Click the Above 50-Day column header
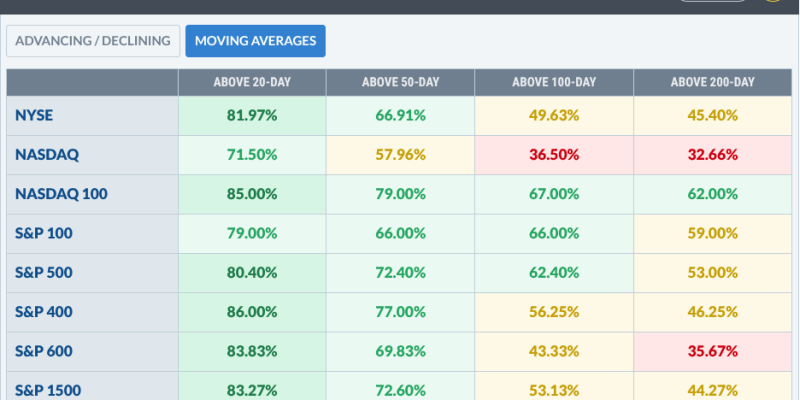The height and width of the screenshot is (400, 800). [401, 82]
